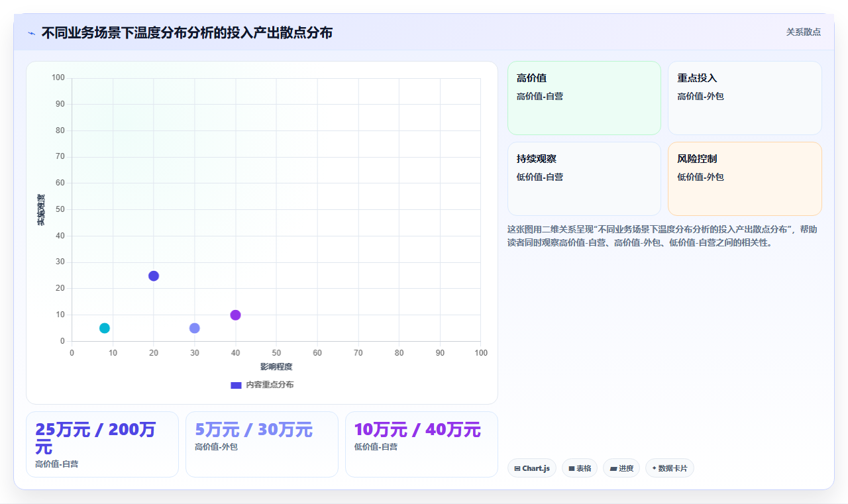
Task: Click the 低价值-自营 label under 10万元 card
Action: (x=376, y=447)
